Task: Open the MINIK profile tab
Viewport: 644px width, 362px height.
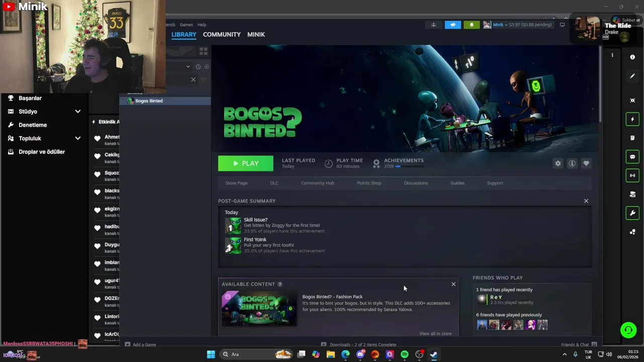Action: pos(256,35)
